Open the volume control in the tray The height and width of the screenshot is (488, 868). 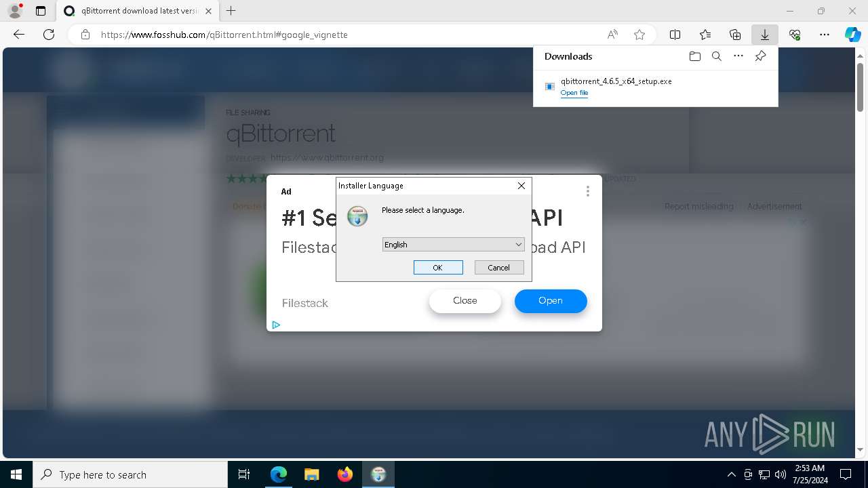781,474
